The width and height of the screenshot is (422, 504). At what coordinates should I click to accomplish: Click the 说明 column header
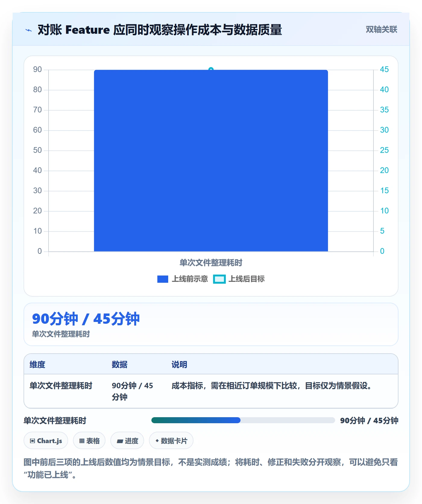click(x=179, y=364)
